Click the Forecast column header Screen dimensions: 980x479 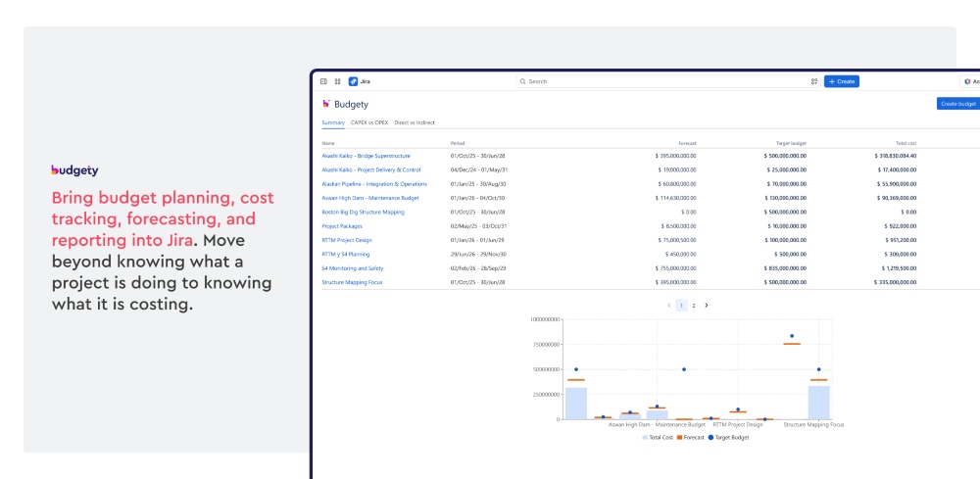click(687, 144)
